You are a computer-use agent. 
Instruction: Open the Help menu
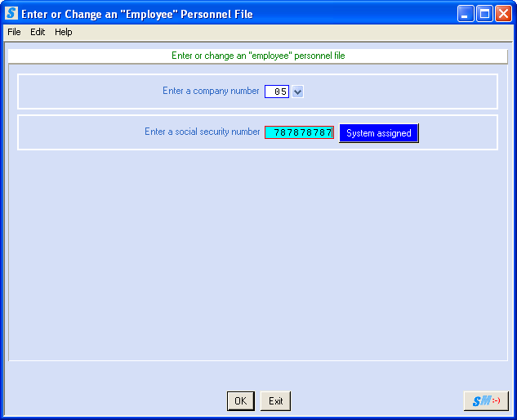coord(64,32)
